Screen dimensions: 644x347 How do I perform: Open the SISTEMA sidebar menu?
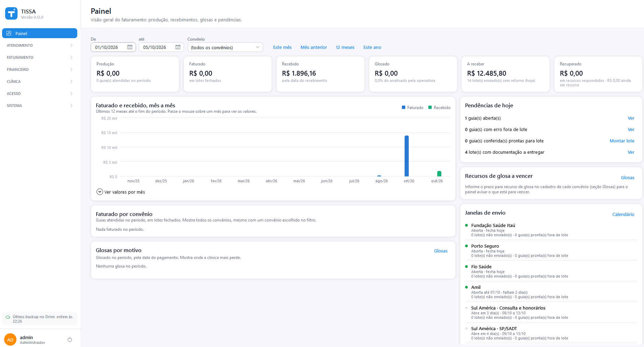point(39,106)
